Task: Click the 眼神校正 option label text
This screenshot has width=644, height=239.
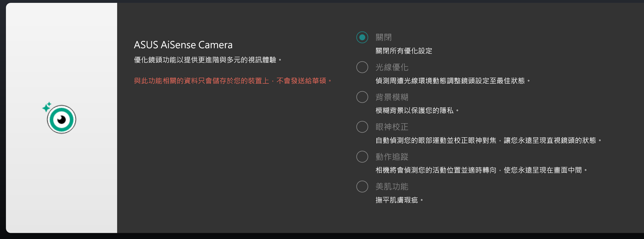Action: coord(392,127)
